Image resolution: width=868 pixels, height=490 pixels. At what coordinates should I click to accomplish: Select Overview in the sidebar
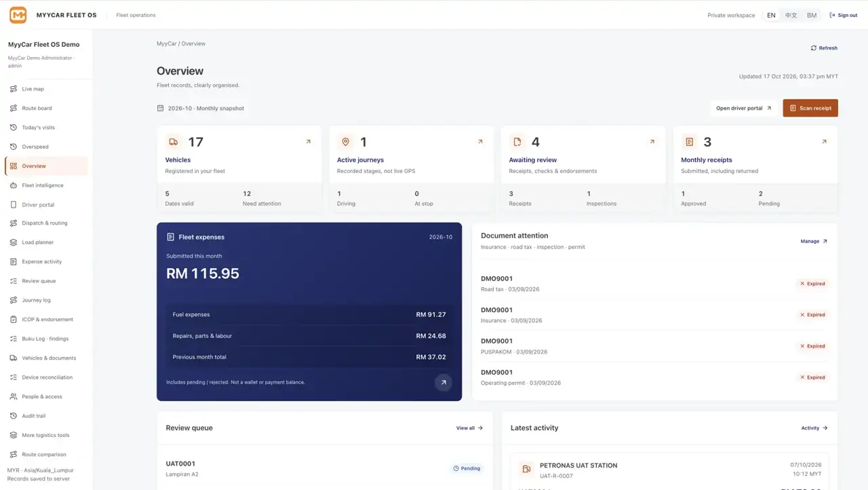tap(46, 166)
